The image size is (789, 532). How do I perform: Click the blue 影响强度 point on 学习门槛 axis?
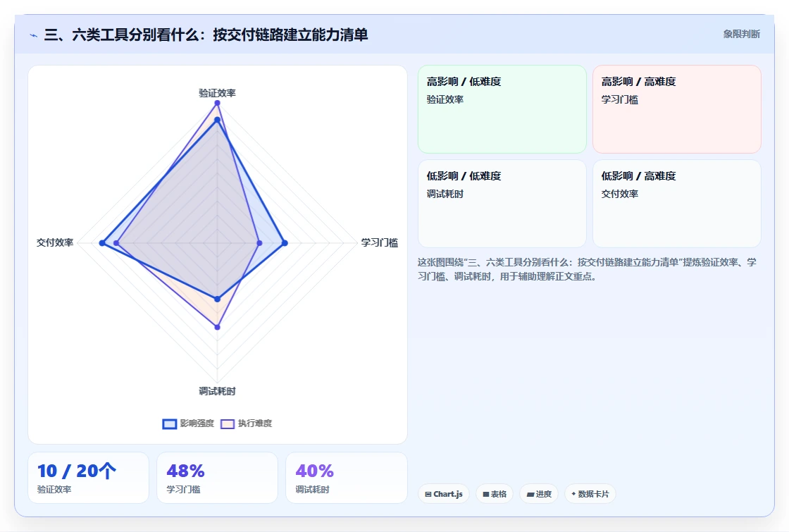(x=285, y=243)
